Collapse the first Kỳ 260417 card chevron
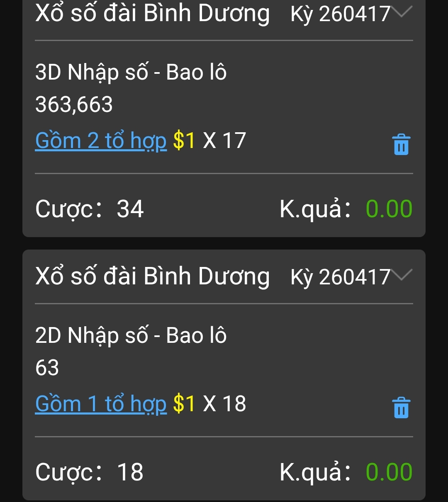Screen dimensions: 448x502 (402, 12)
